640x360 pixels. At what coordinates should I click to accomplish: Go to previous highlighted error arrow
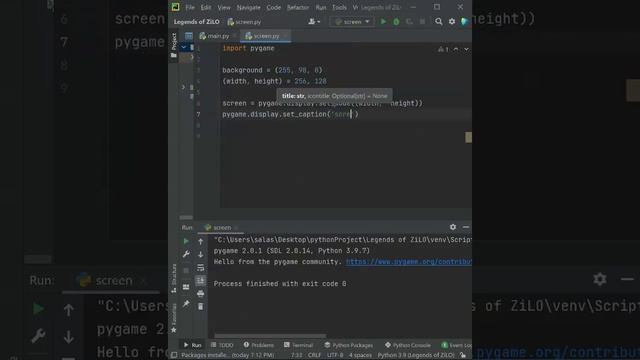(456, 49)
